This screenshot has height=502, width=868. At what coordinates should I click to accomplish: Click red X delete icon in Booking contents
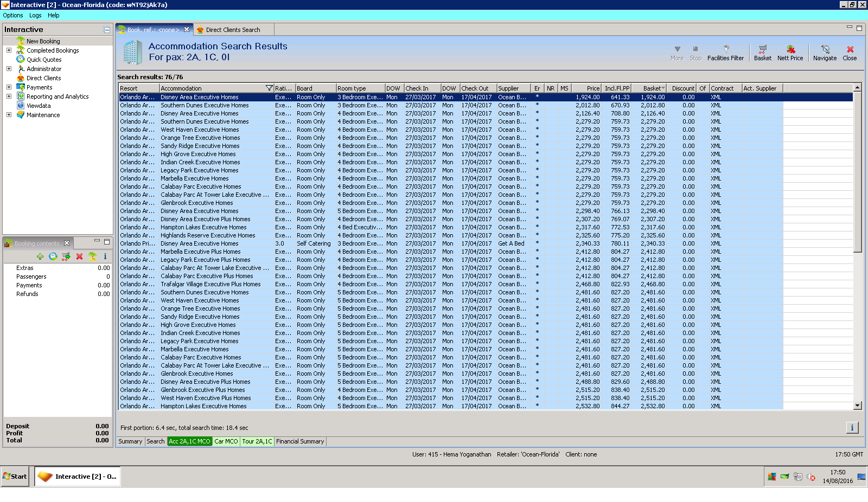pos(79,256)
